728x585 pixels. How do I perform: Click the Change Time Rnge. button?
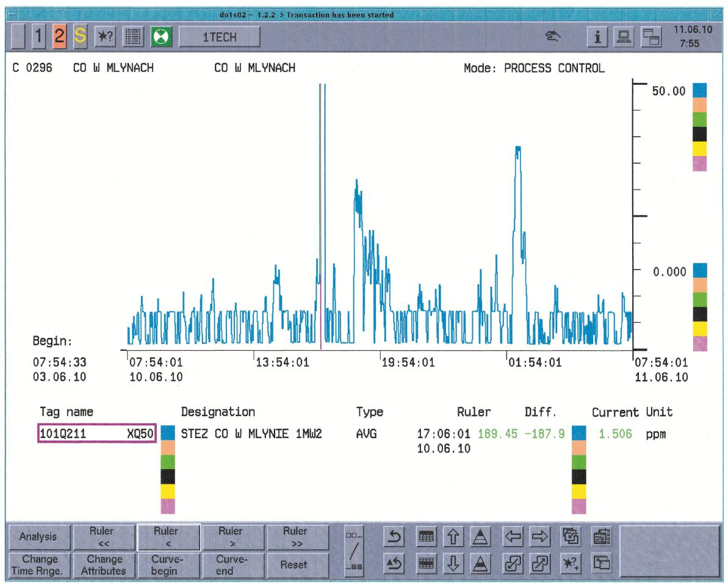[39, 565]
